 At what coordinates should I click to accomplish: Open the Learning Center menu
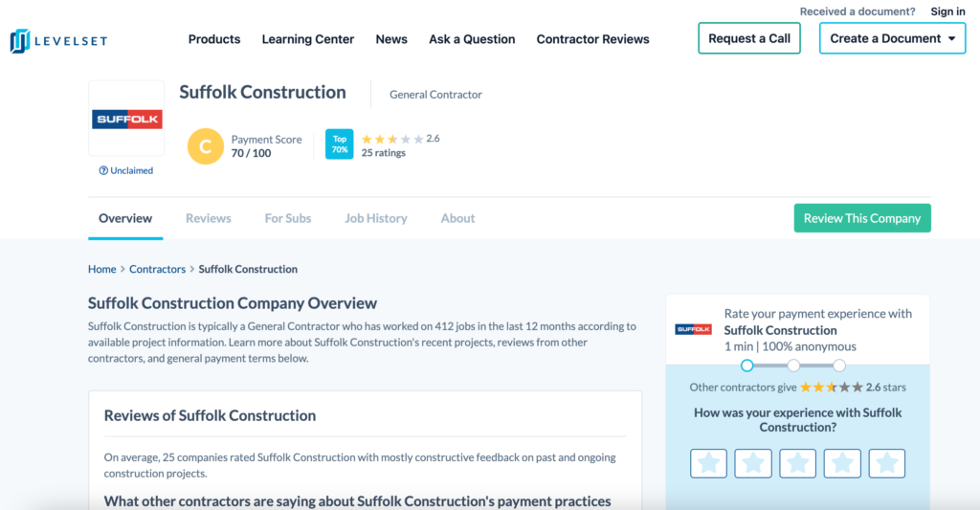tap(307, 39)
